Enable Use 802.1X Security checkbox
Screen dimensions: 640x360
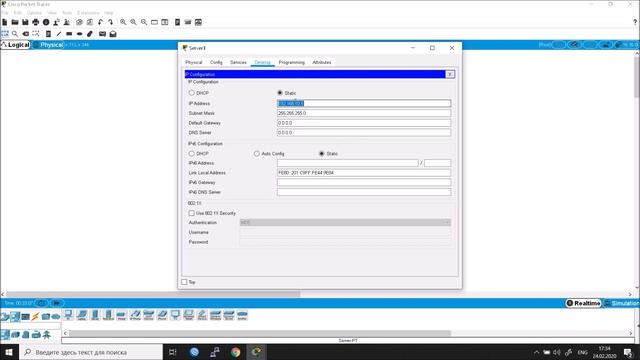pyautogui.click(x=191, y=213)
